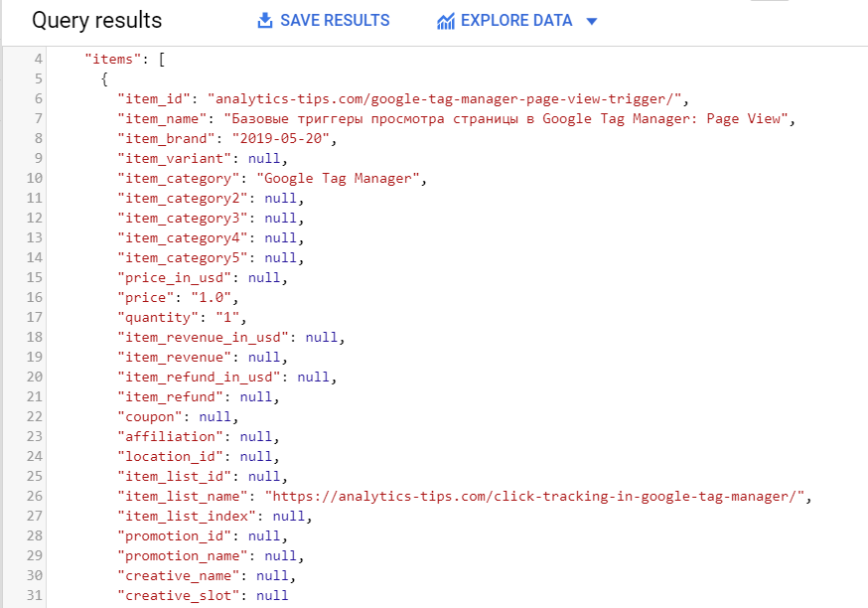
Task: Click the "items" key on line 4
Action: tap(113, 60)
